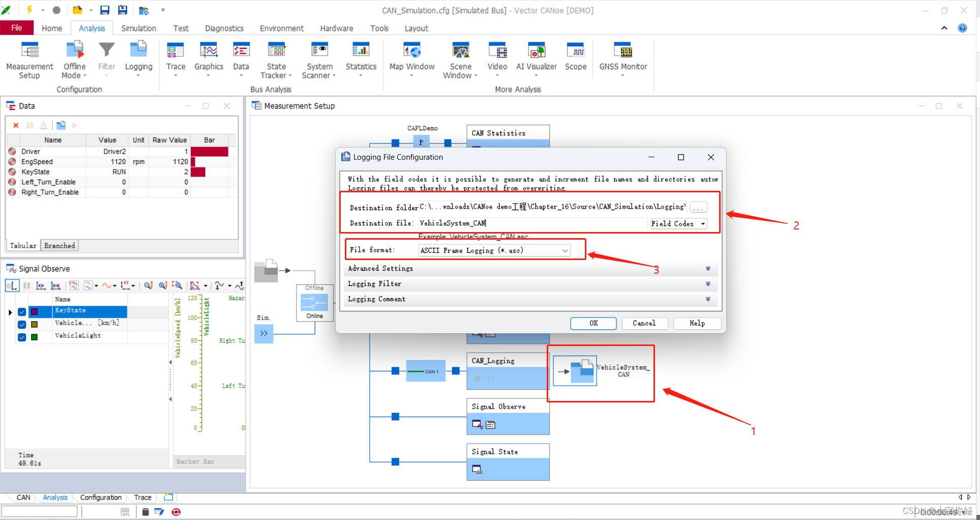The width and height of the screenshot is (980, 520).
Task: Open the Map Window tool
Action: 412,59
